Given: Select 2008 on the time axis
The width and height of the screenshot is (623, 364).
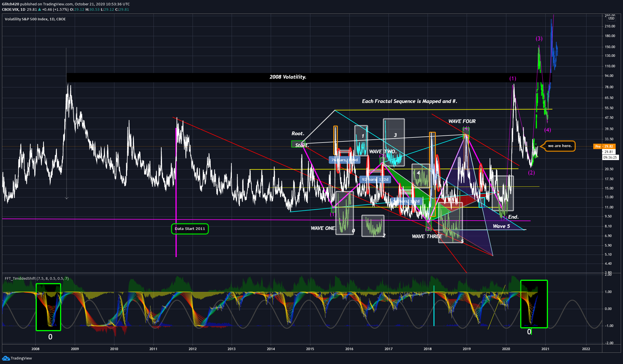Looking at the screenshot, I should (35, 349).
